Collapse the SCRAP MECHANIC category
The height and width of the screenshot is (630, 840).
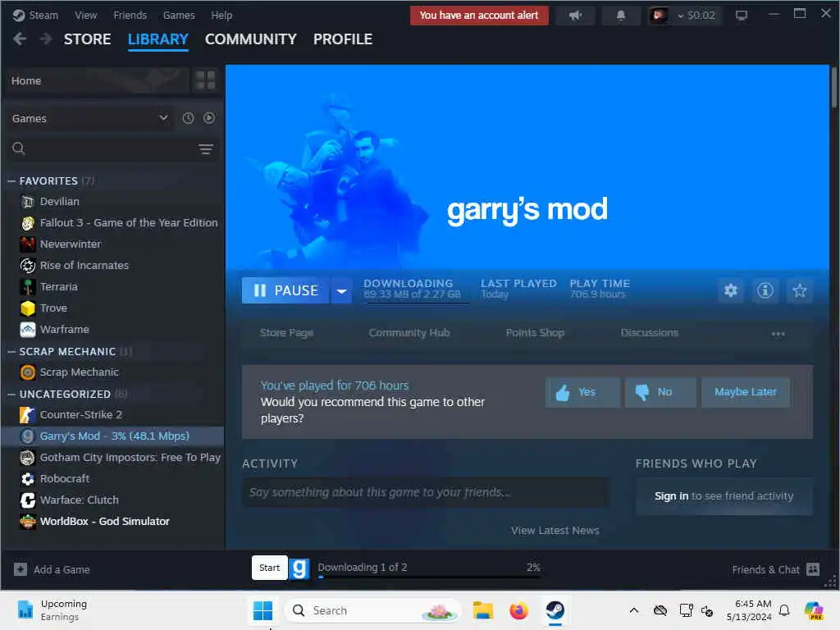tap(11, 351)
